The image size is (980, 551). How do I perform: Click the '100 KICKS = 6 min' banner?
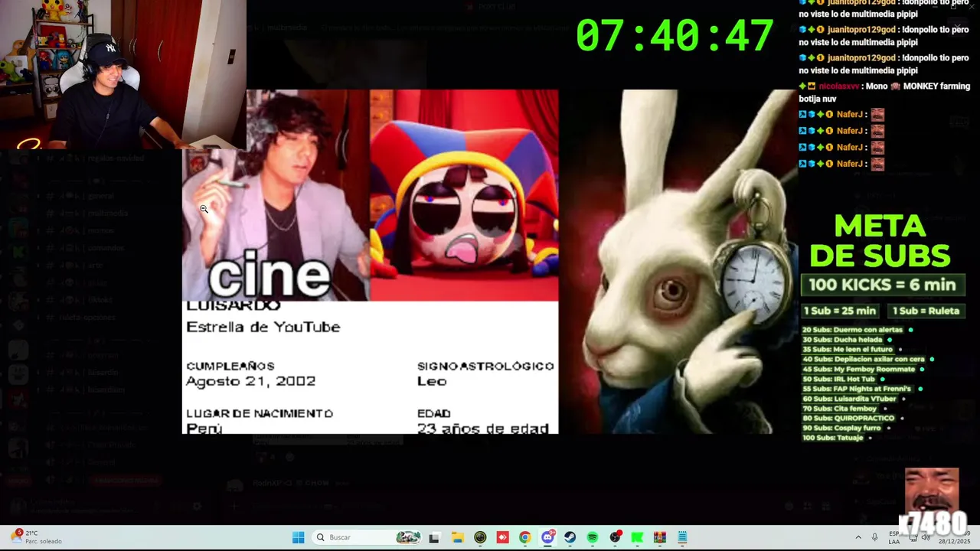click(882, 285)
